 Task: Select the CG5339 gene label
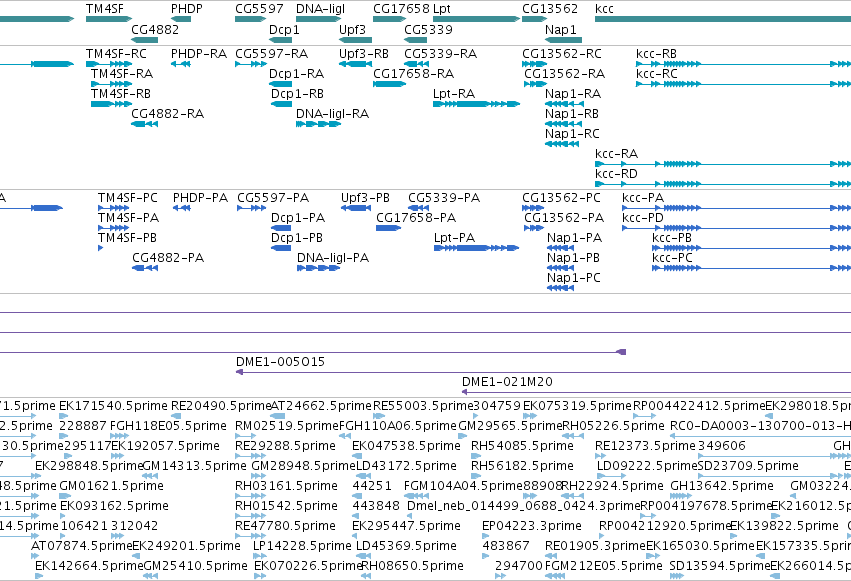428,29
